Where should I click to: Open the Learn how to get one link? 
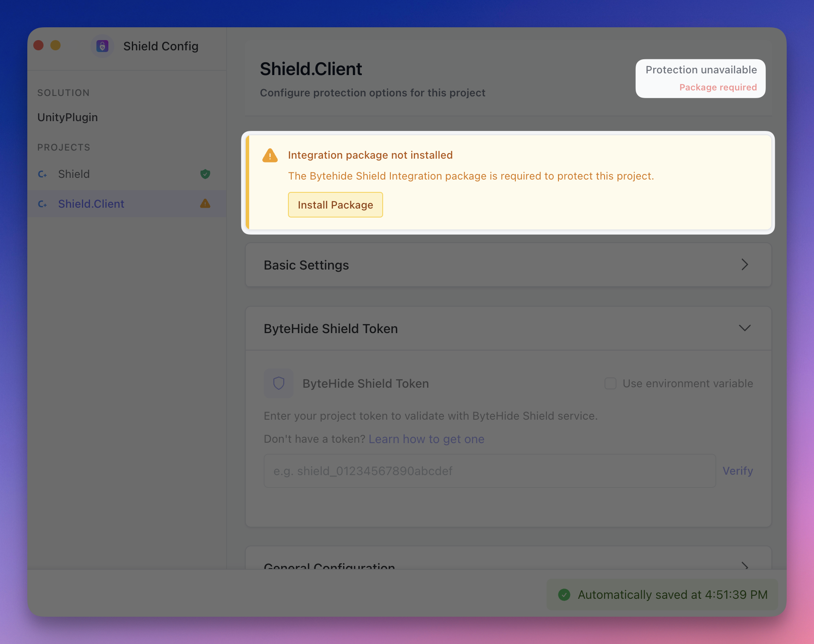426,439
